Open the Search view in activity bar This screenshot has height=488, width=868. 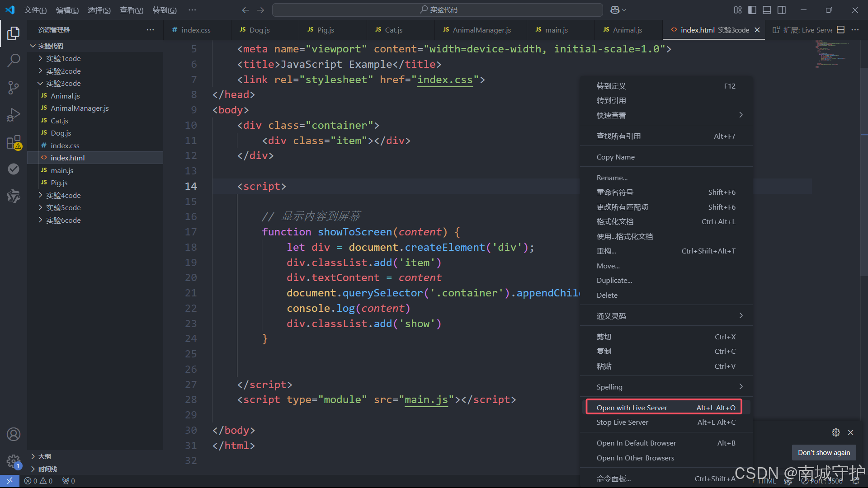click(14, 60)
